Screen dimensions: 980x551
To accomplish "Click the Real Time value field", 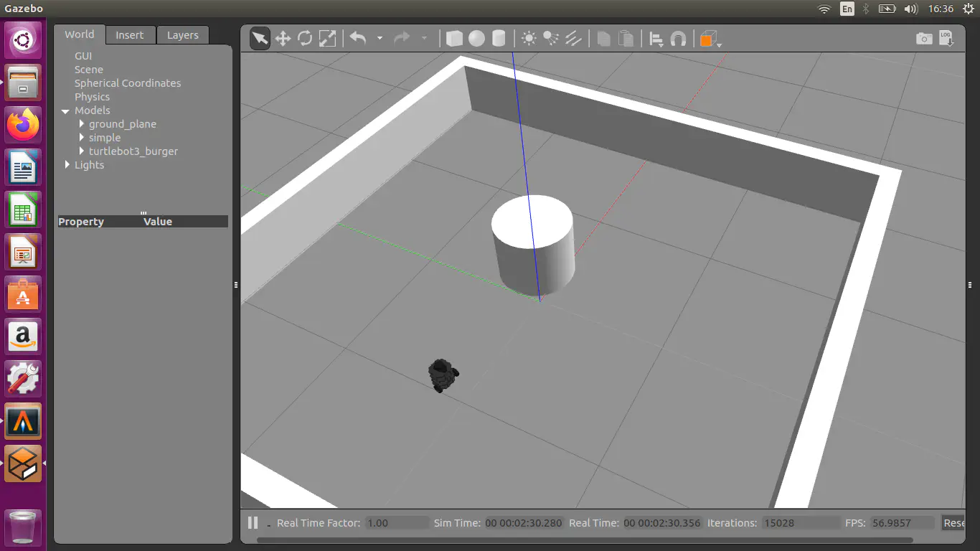I will [662, 523].
